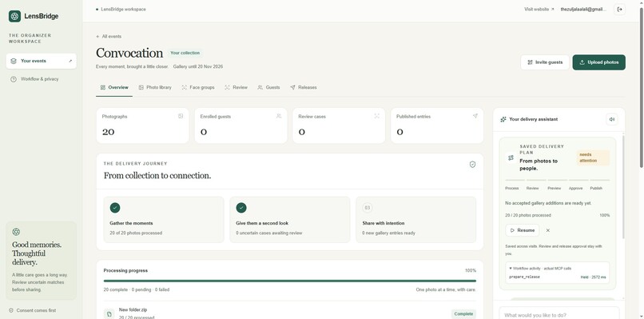Open the Releases tab
Viewport: 644px width, 319px height.
tap(304, 87)
